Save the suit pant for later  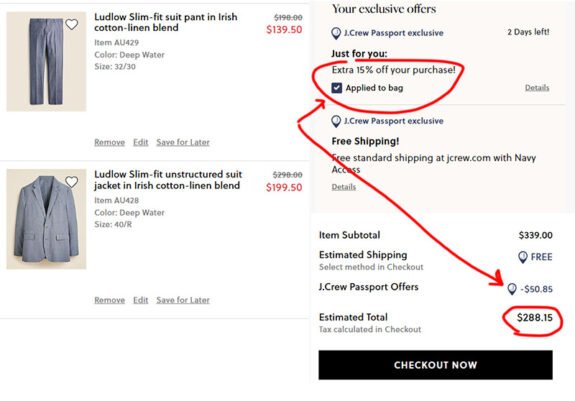[183, 142]
